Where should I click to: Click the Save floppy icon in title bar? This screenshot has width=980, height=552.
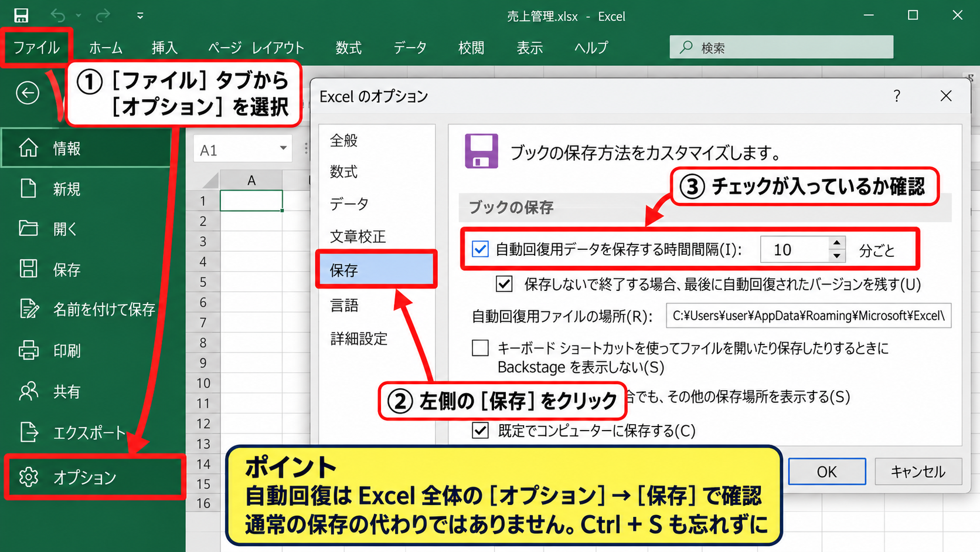point(21,15)
